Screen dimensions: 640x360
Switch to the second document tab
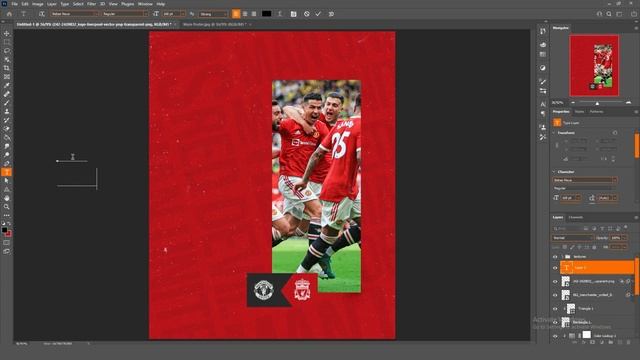coord(214,24)
